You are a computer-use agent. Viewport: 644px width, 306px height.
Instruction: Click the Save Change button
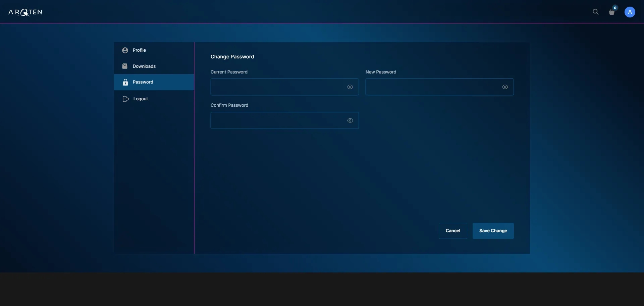tap(493, 231)
